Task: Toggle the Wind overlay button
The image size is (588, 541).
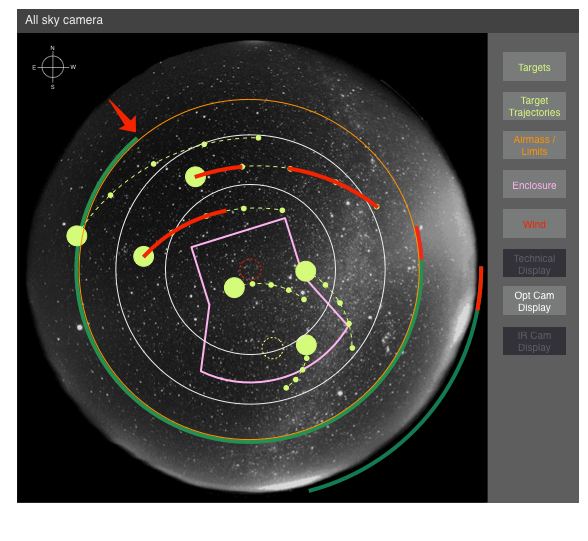Action: point(534,224)
